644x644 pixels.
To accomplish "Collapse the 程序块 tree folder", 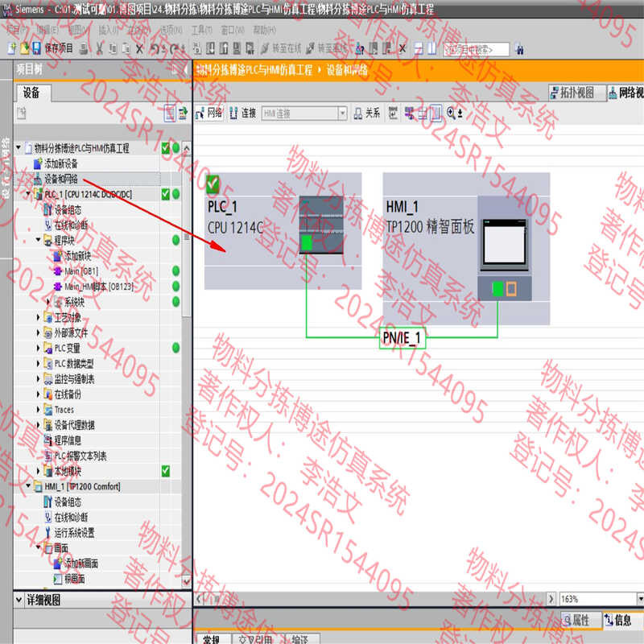I will (x=38, y=240).
